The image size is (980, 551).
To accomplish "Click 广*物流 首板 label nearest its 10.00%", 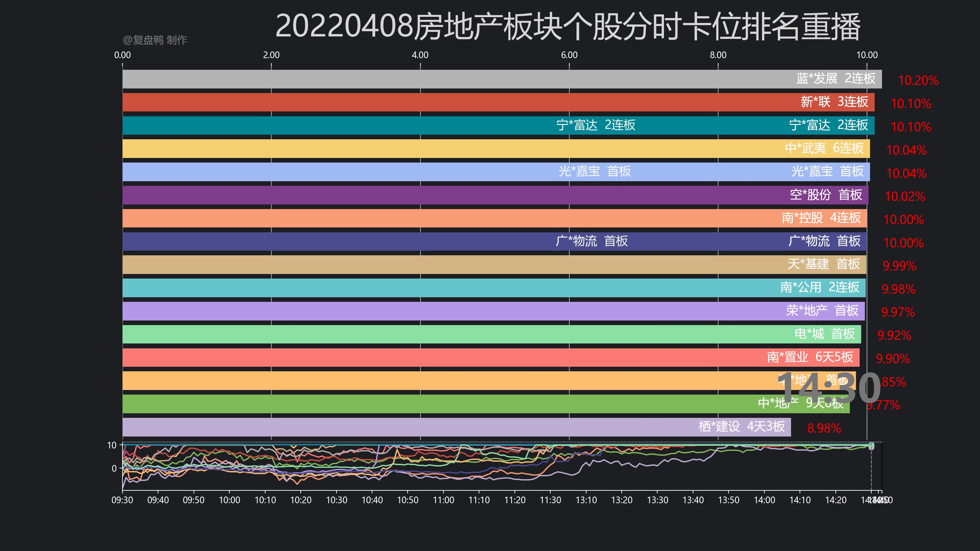I will pyautogui.click(x=824, y=241).
